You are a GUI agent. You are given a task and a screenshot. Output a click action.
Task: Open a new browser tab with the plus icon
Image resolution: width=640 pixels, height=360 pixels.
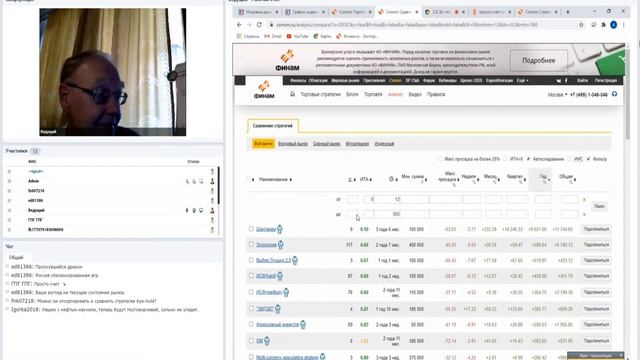568,12
